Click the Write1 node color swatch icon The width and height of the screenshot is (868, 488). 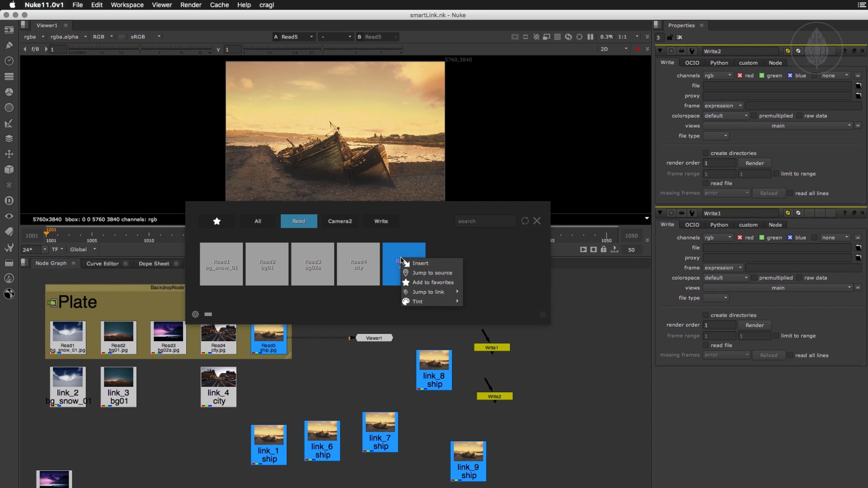788,213
